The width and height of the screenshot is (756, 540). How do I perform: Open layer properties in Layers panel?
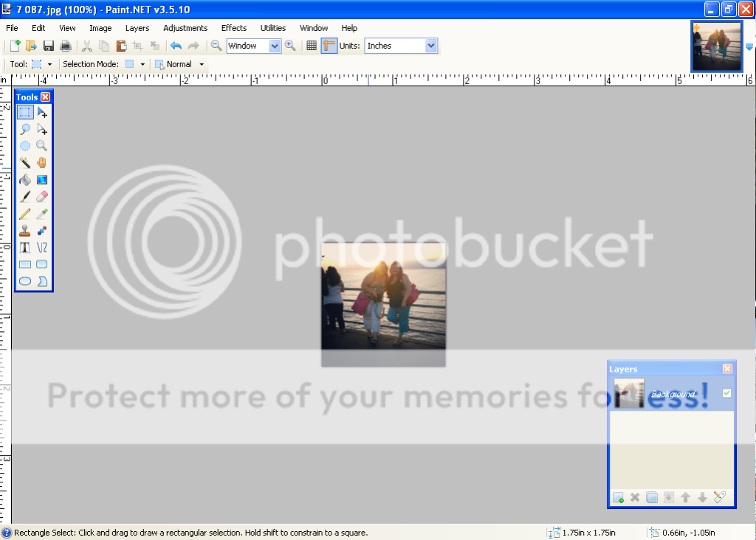pyautogui.click(x=719, y=498)
